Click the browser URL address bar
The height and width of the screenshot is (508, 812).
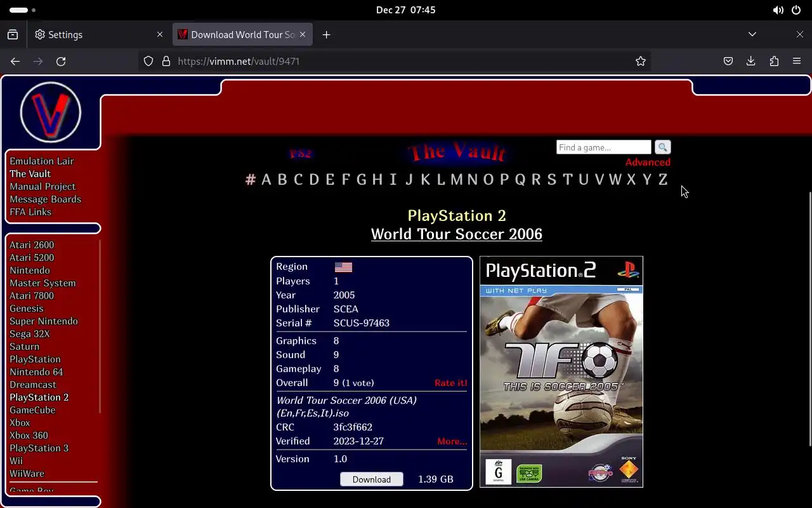pyautogui.click(x=393, y=61)
